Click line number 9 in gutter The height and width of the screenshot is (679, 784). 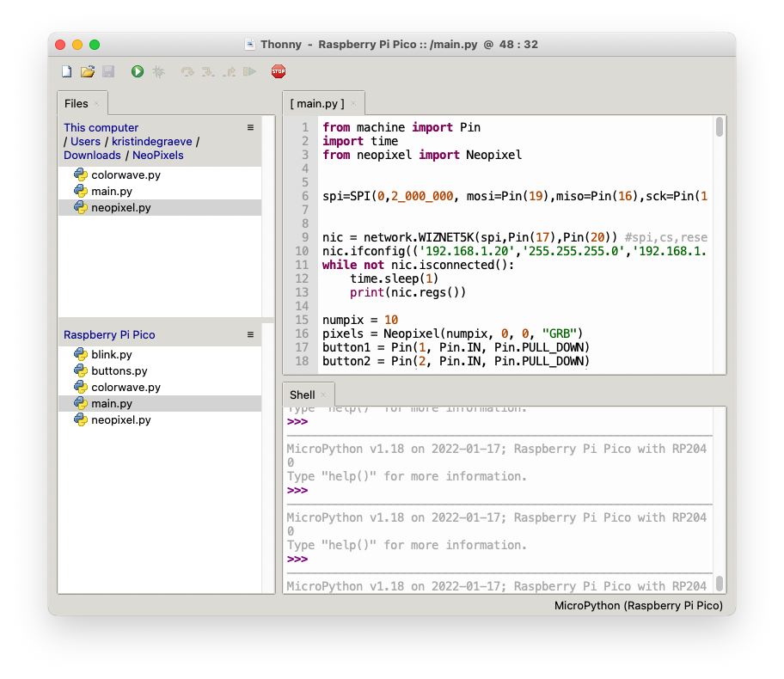(304, 237)
